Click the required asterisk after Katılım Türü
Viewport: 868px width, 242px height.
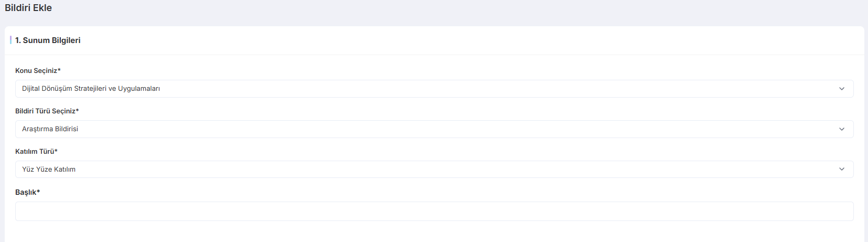pyautogui.click(x=56, y=151)
